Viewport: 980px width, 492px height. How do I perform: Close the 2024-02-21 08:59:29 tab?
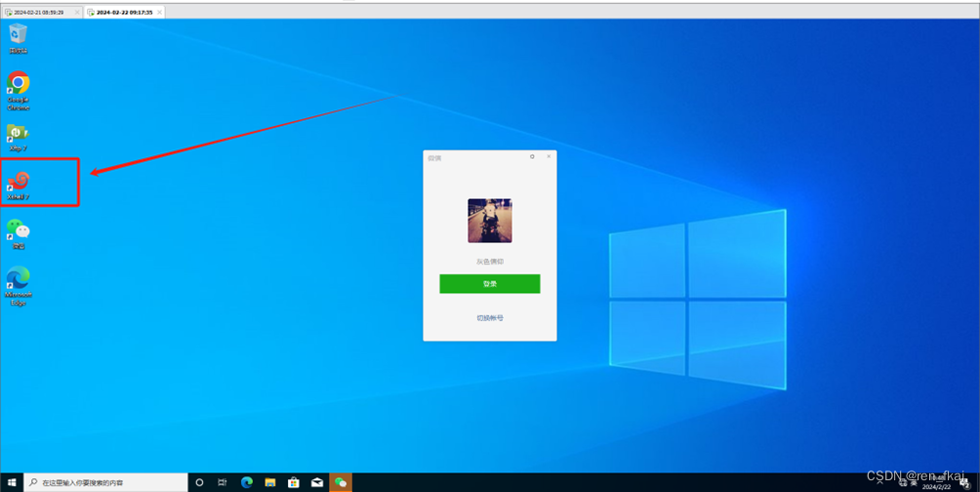coord(77,13)
